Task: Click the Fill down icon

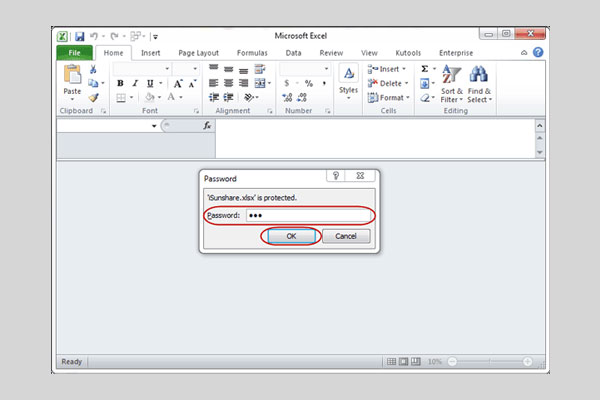Action: pyautogui.click(x=424, y=83)
